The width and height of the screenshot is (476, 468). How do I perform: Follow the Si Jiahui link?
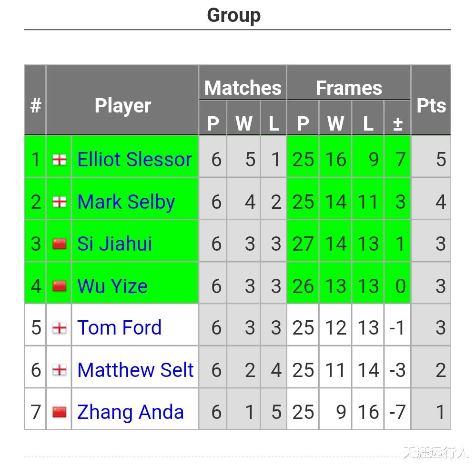coord(114,244)
